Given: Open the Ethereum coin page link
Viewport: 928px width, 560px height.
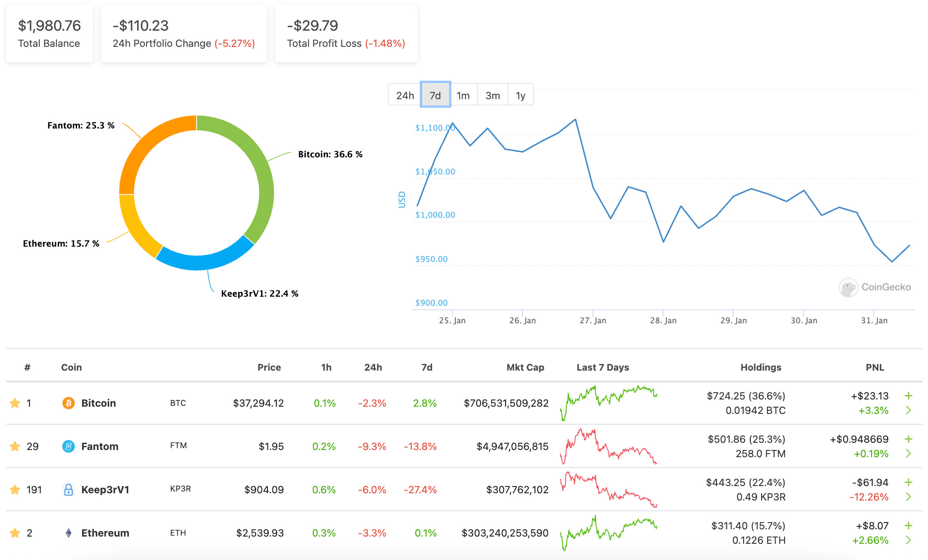Looking at the screenshot, I should [105, 533].
